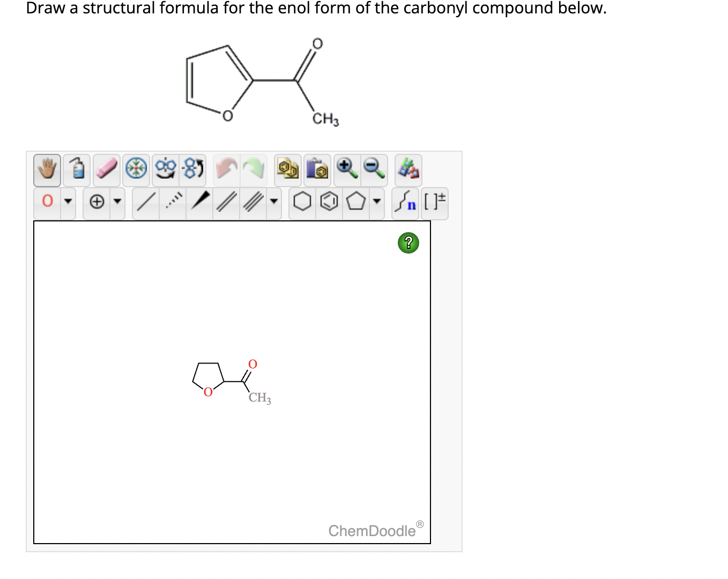
Task: Activate the Pan (hand) tool
Action: (x=46, y=169)
